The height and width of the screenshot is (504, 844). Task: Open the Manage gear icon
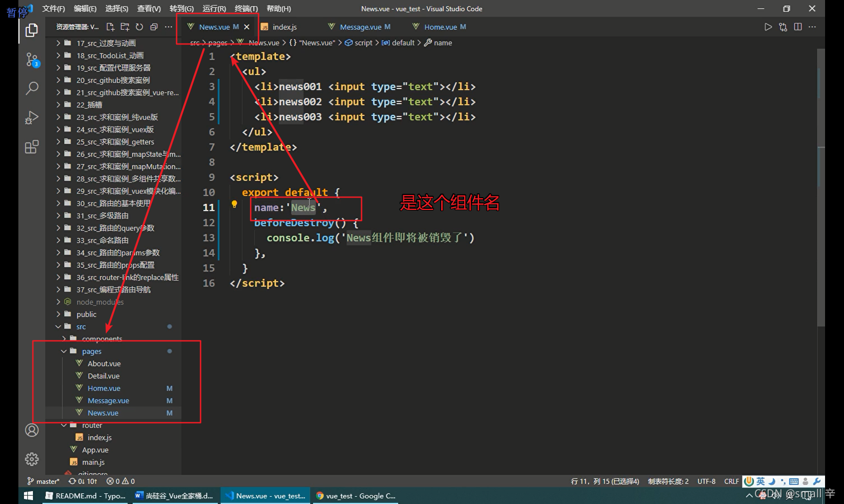(x=32, y=459)
